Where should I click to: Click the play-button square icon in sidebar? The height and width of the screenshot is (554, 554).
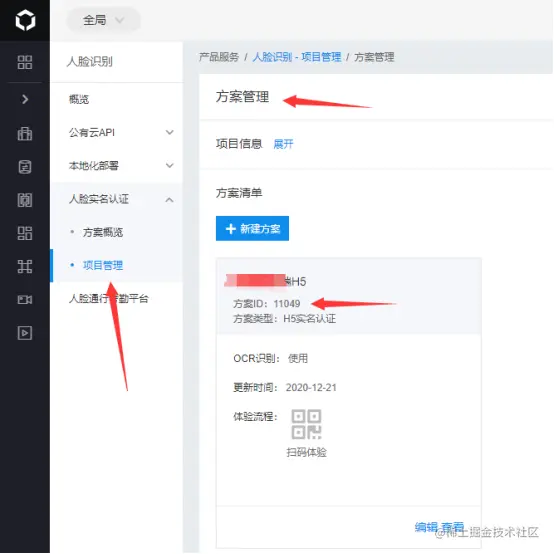click(x=25, y=333)
